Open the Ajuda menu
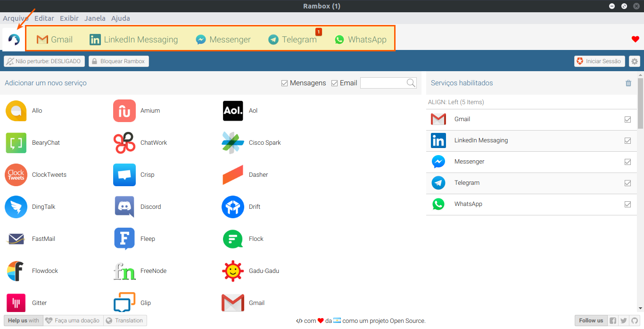This screenshot has width=644, height=329. pyautogui.click(x=121, y=18)
